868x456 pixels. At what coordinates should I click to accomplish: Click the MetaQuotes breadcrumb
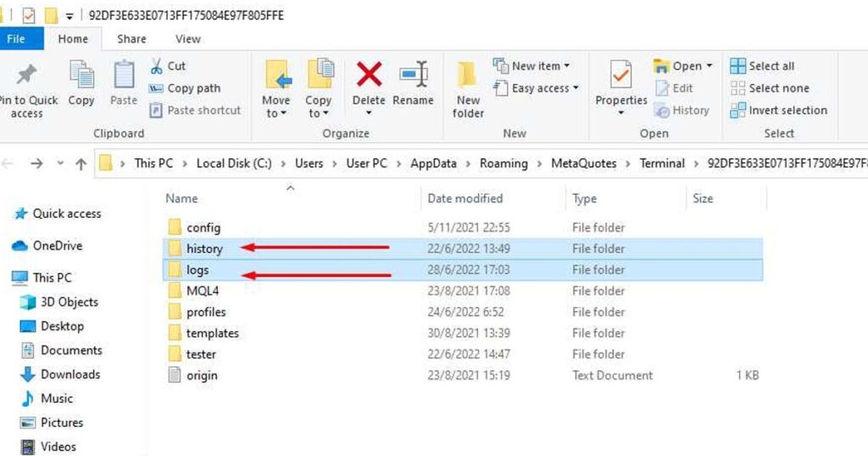[583, 164]
